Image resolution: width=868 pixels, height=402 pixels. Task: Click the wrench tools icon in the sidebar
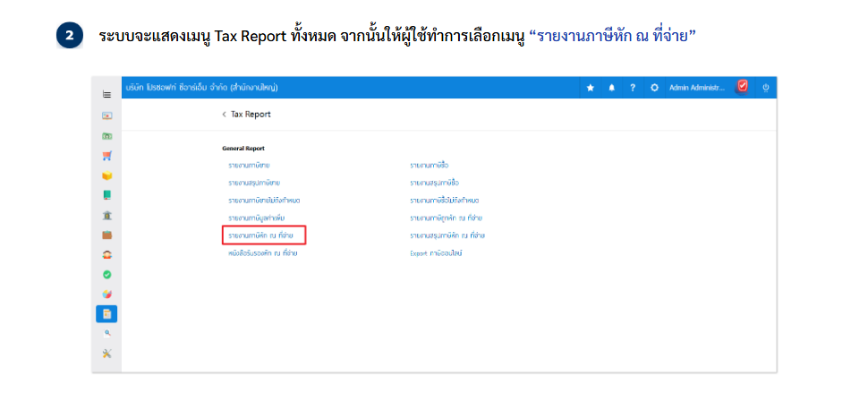point(106,353)
